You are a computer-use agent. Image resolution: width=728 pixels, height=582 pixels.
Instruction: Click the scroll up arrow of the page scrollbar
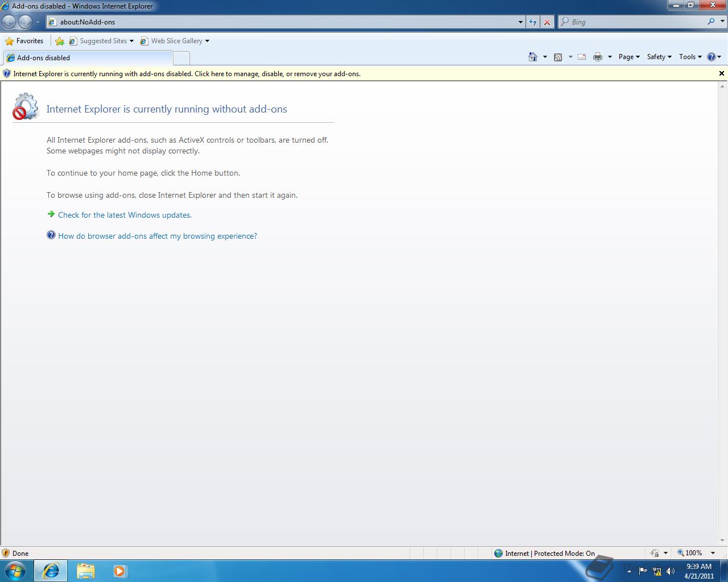(723, 86)
